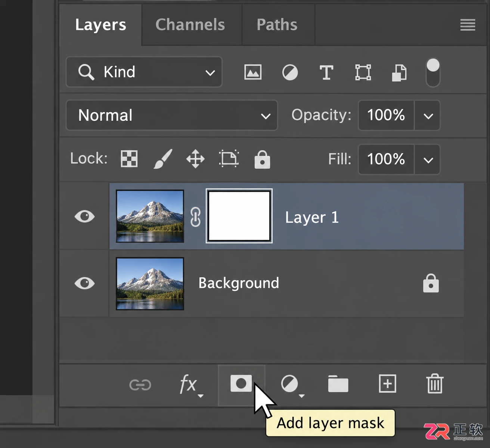Screen dimensions: 490x448
Task: Open the Kind filter type dropdown
Action: [x=144, y=72]
